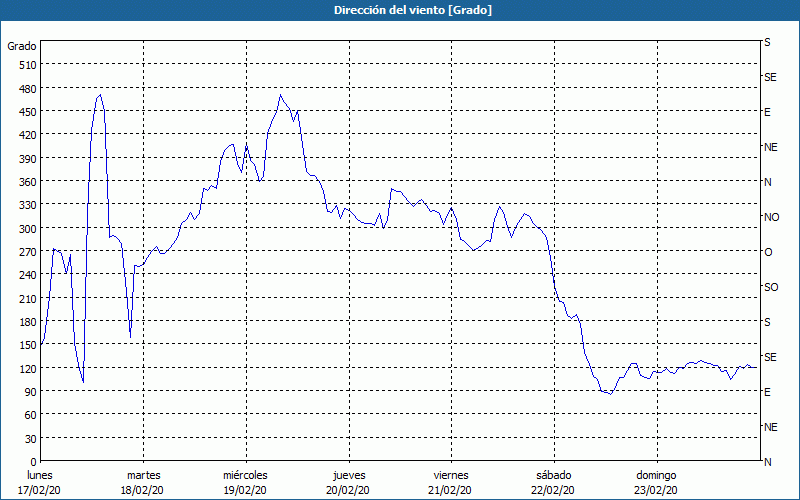Select the 330 degree axis label
The image size is (800, 500).
point(28,206)
